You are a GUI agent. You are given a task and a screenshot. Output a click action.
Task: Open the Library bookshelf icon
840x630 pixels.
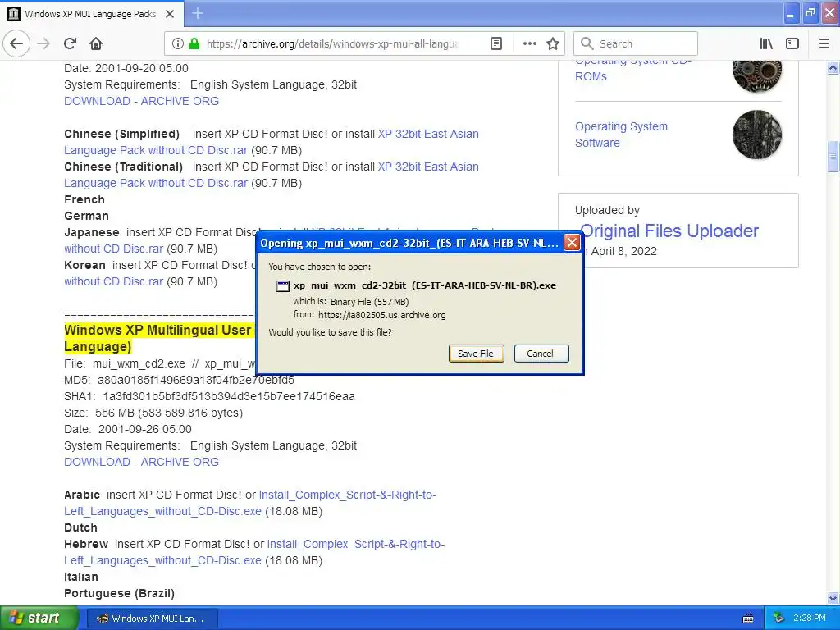click(766, 44)
